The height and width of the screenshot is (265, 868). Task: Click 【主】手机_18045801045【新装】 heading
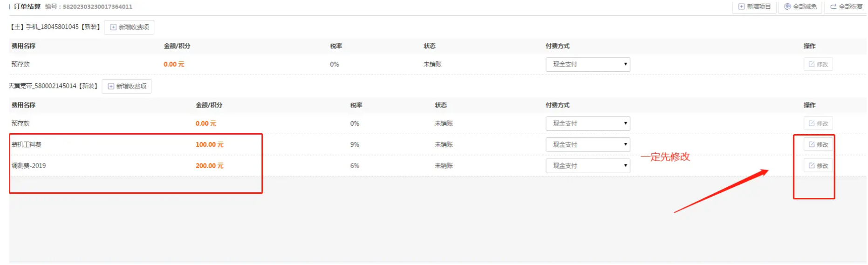55,27
